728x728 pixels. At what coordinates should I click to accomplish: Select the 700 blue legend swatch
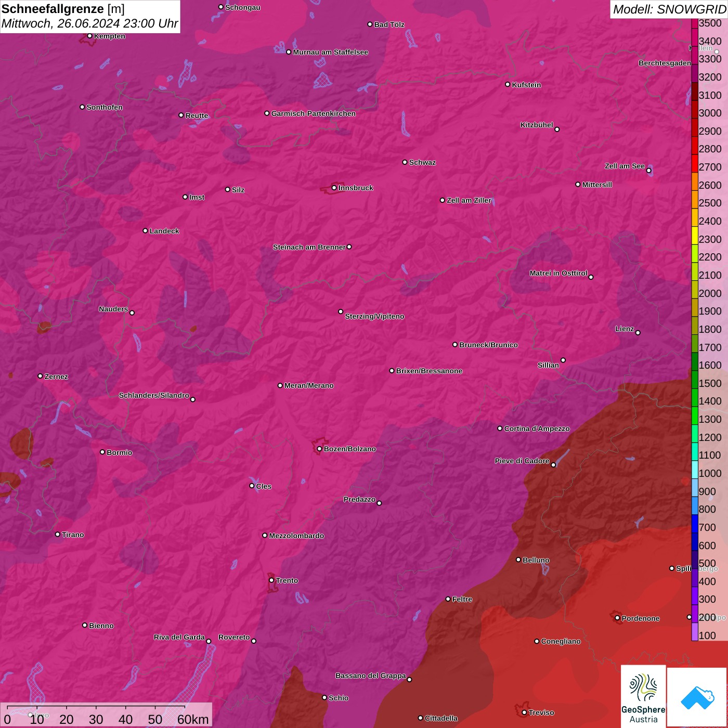click(x=695, y=524)
